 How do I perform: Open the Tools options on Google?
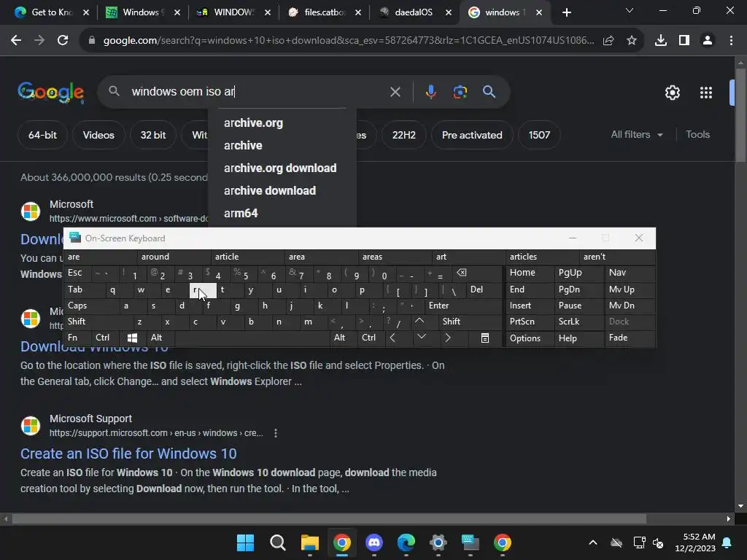click(x=697, y=135)
